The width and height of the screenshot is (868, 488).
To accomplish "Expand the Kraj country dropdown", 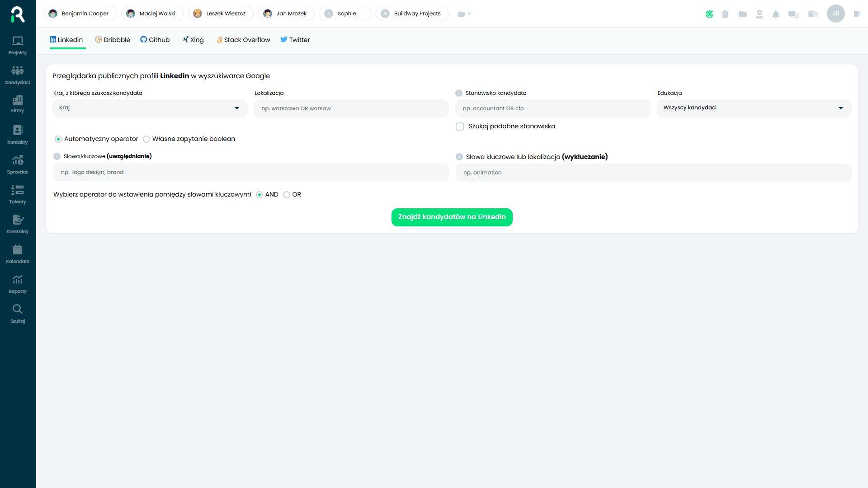I will 150,108.
